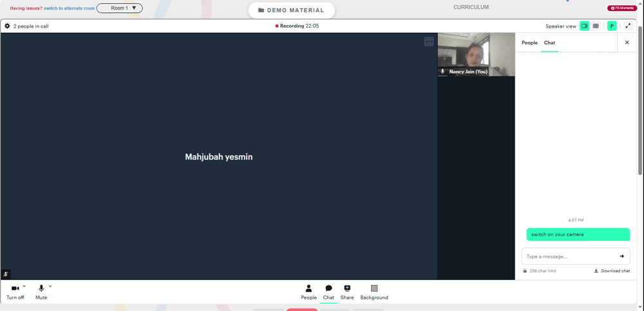This screenshot has width=644, height=311.
Task: Turn off the camera
Action: (15, 292)
